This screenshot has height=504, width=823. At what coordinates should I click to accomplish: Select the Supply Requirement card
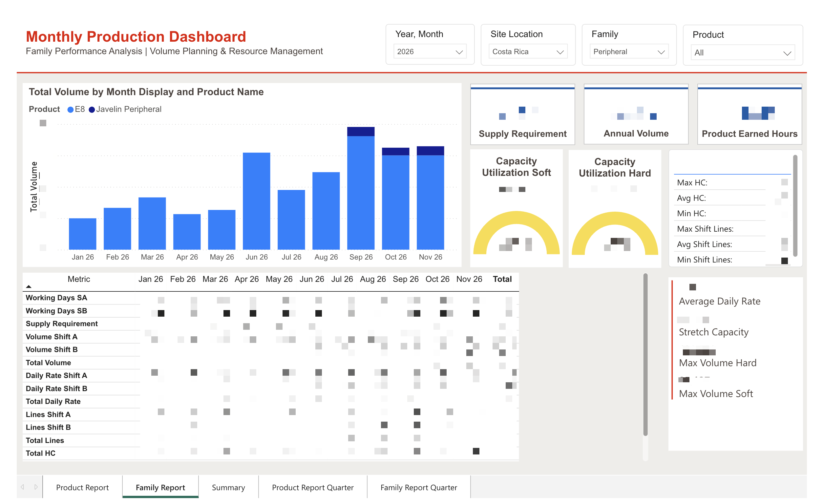[x=522, y=114]
